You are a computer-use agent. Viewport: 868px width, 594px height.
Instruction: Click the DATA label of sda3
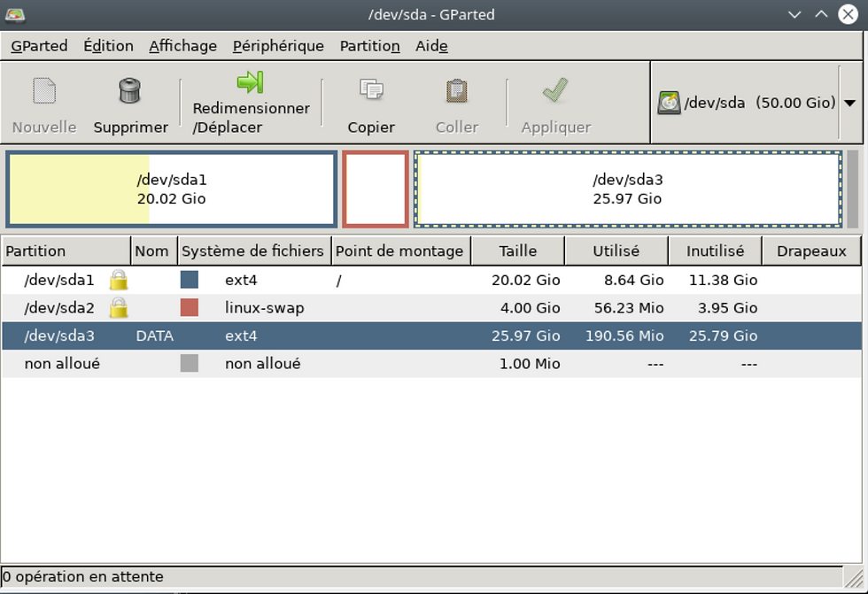[154, 336]
